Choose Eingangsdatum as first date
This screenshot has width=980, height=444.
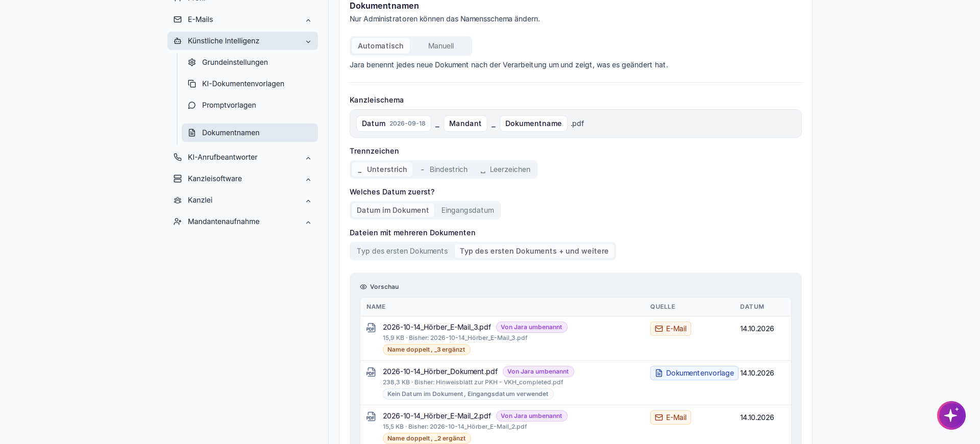(468, 210)
